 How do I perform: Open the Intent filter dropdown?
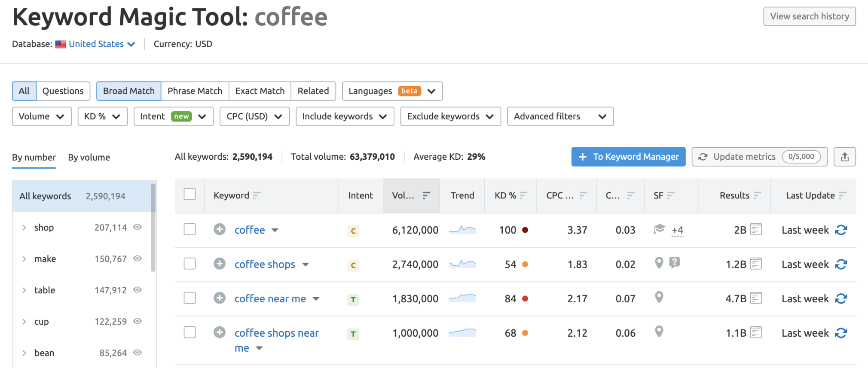pyautogui.click(x=174, y=116)
